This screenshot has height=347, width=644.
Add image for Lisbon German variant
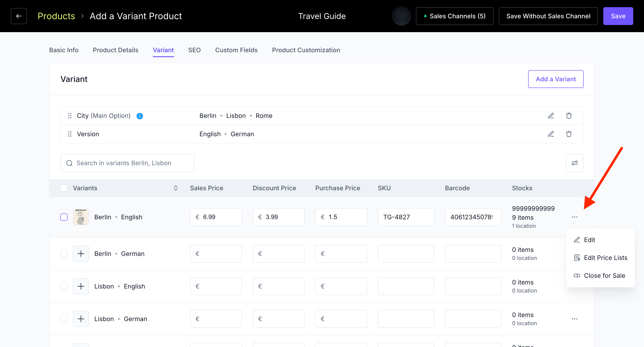81,319
